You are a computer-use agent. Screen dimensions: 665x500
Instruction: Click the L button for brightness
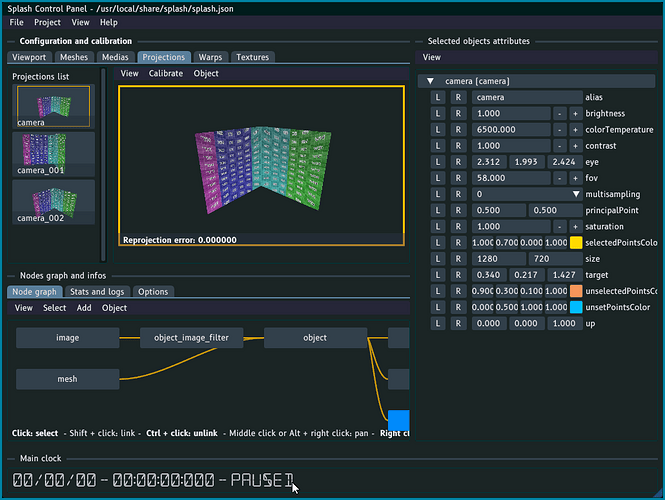(437, 114)
